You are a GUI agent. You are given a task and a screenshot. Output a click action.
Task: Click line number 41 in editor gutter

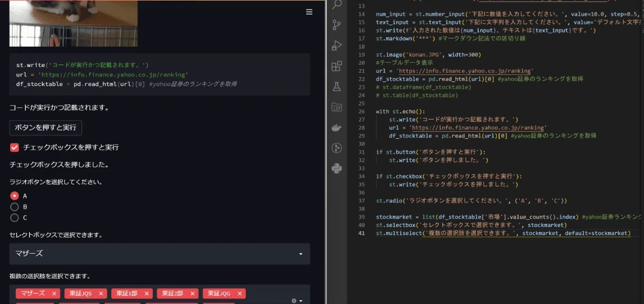tap(361, 233)
